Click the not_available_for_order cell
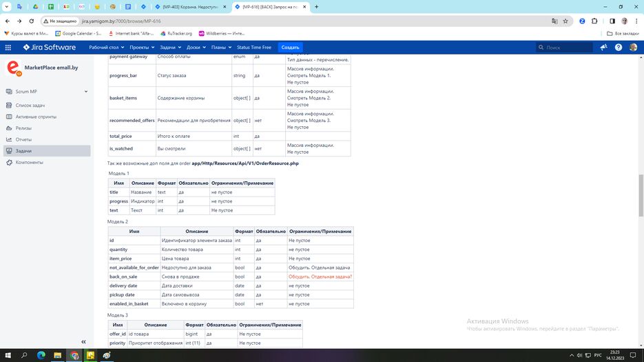 click(x=134, y=268)
